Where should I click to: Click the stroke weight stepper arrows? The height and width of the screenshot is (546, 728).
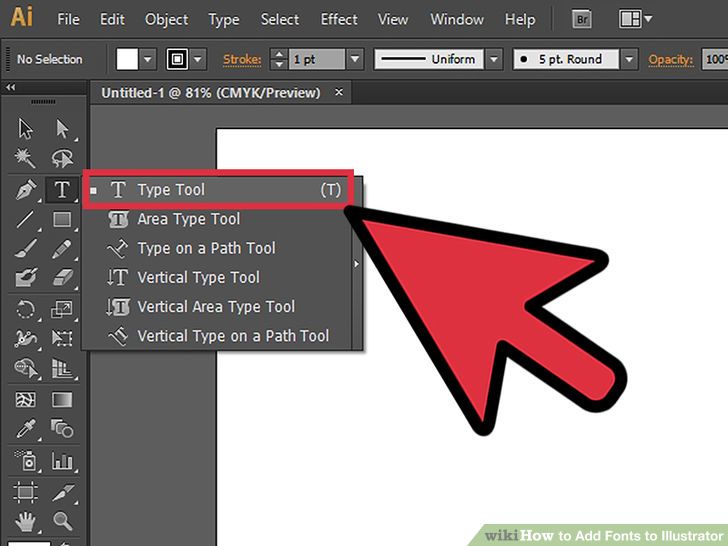point(279,59)
